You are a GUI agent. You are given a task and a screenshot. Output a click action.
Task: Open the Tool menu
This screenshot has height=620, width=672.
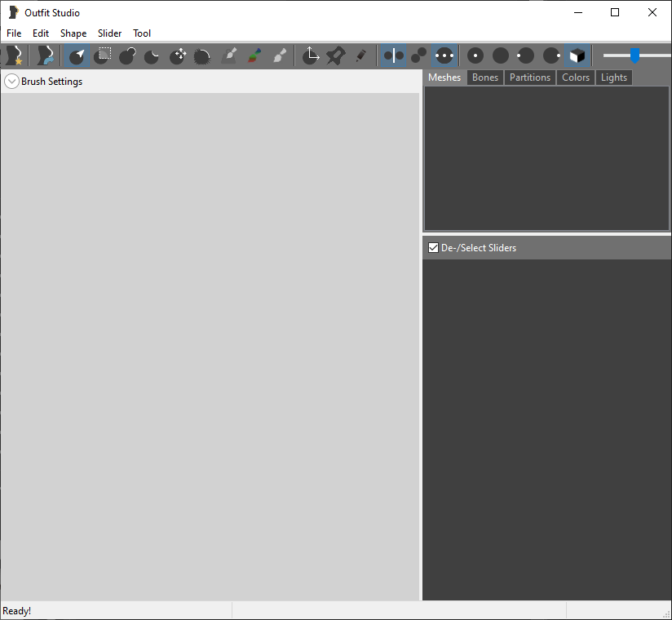[142, 33]
